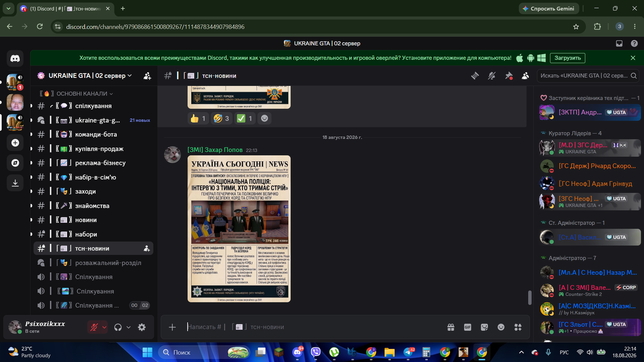Click the chat scrollbar thumb
This screenshot has width=644, height=362.
529,298
